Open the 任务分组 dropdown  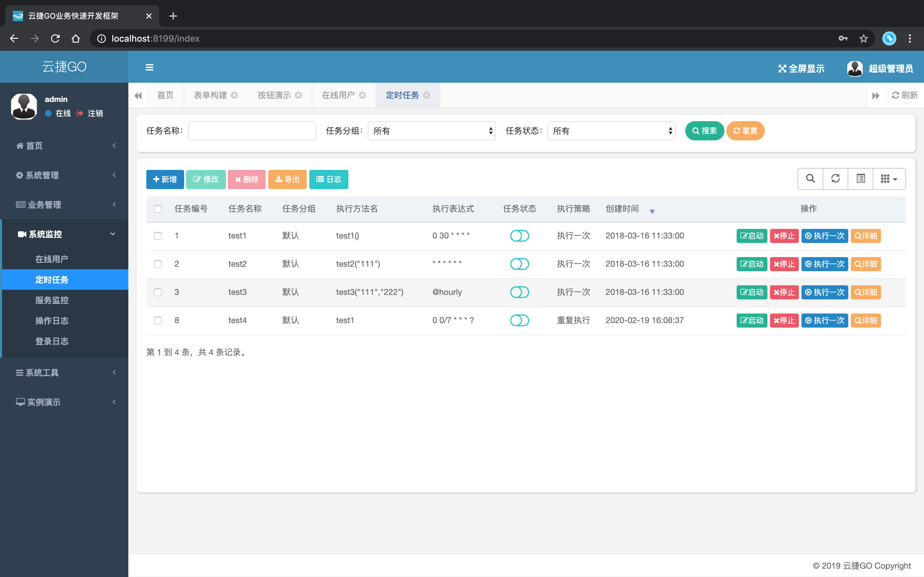pyautogui.click(x=432, y=131)
